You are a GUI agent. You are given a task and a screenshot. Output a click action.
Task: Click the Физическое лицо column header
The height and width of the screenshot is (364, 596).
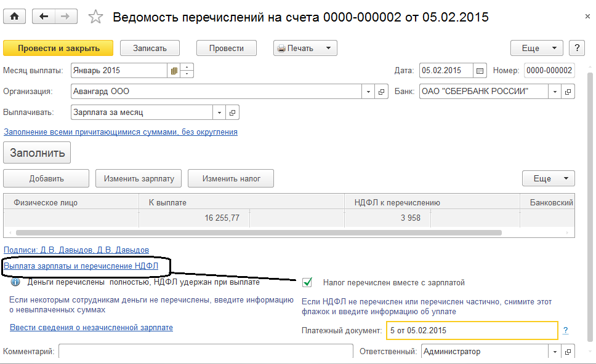pyautogui.click(x=71, y=203)
